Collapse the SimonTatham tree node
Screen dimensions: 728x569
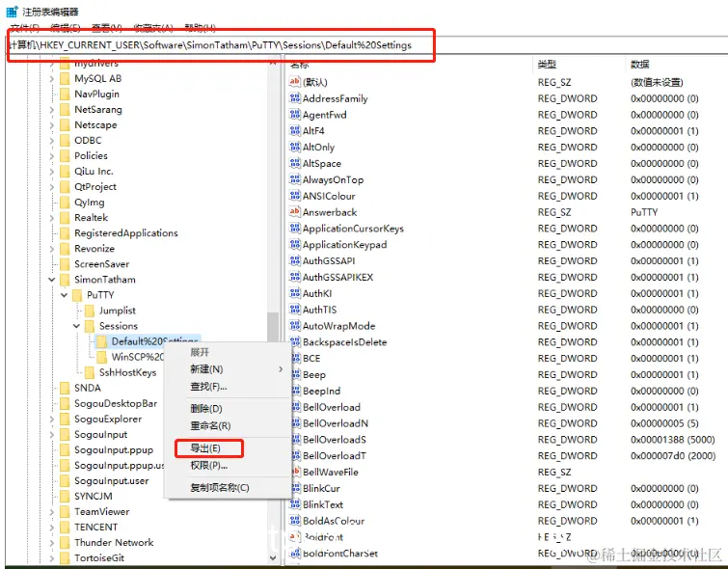(51, 280)
